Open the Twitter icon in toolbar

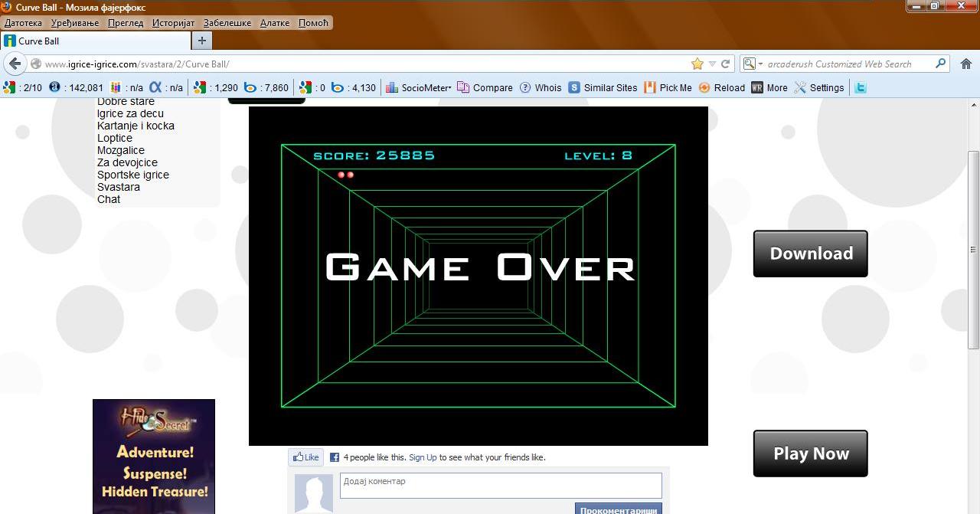click(861, 87)
